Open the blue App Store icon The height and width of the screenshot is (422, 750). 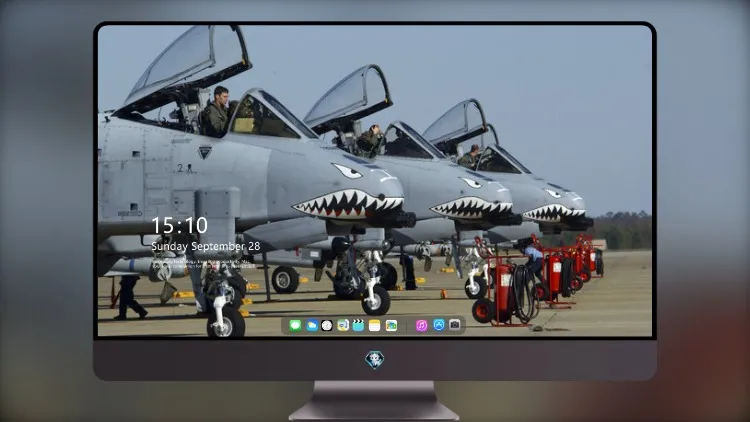point(439,325)
